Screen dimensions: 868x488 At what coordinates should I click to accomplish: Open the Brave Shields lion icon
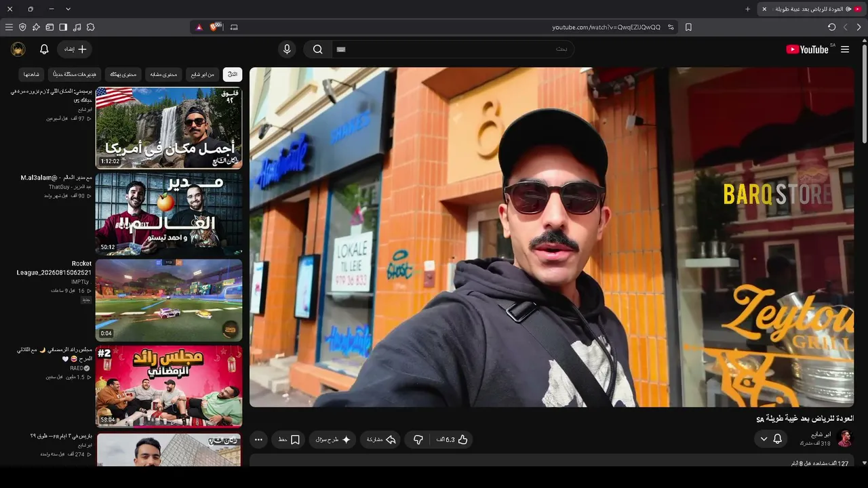click(215, 27)
